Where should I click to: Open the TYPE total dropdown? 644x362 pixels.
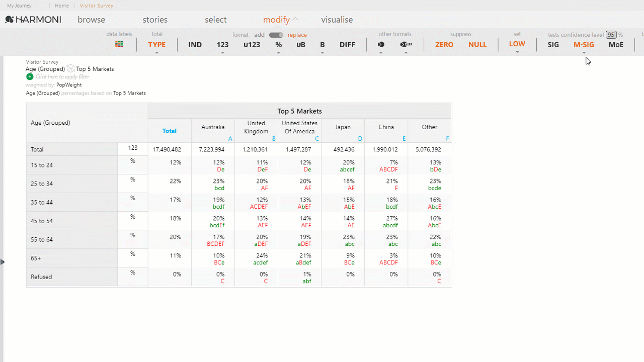(157, 52)
